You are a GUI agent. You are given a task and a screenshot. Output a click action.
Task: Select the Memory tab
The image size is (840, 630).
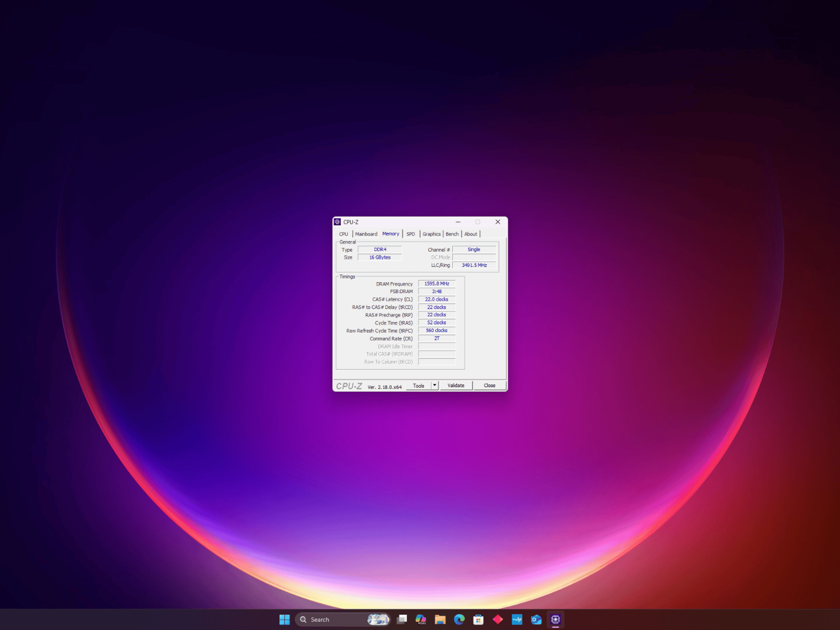pyautogui.click(x=390, y=234)
